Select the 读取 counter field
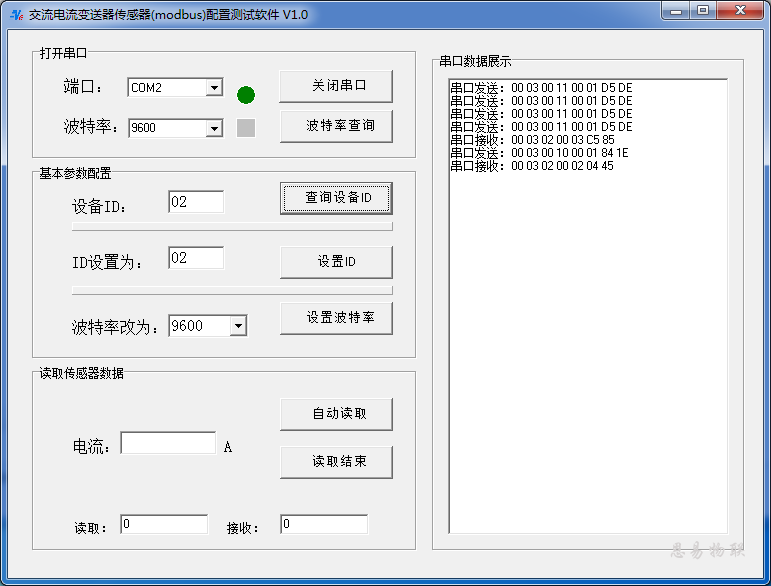The height and width of the screenshot is (586, 771). coord(164,525)
